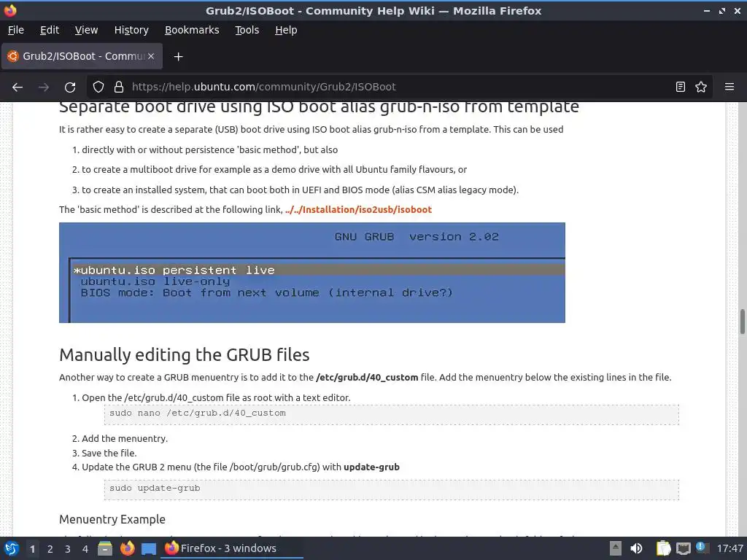Click the page vertical scrollbar thumb

(x=742, y=322)
